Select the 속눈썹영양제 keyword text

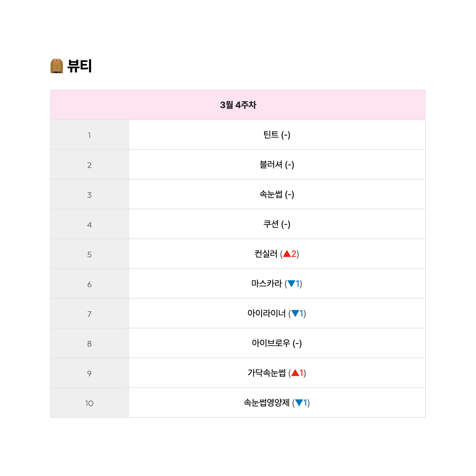[266, 402]
